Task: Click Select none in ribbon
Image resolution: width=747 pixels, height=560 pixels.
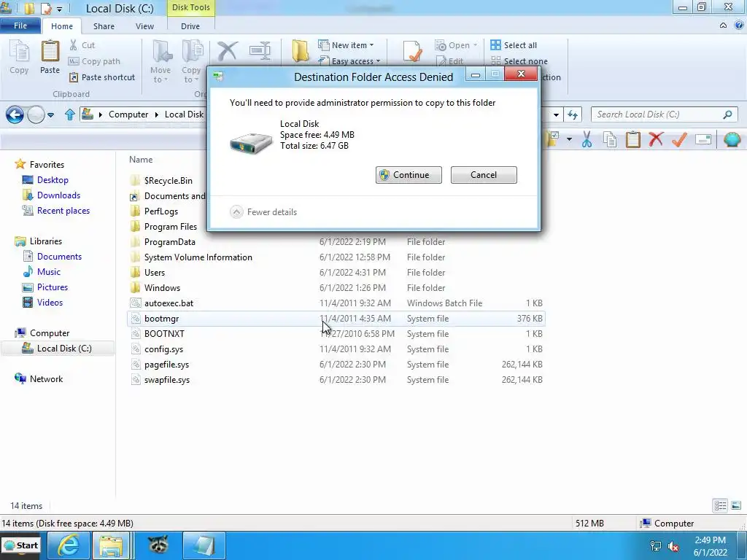Action: pyautogui.click(x=519, y=61)
